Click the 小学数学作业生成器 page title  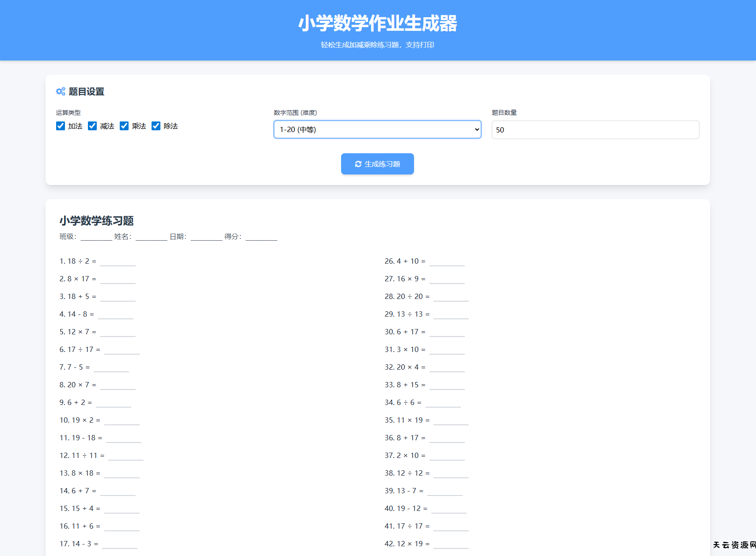click(x=377, y=23)
